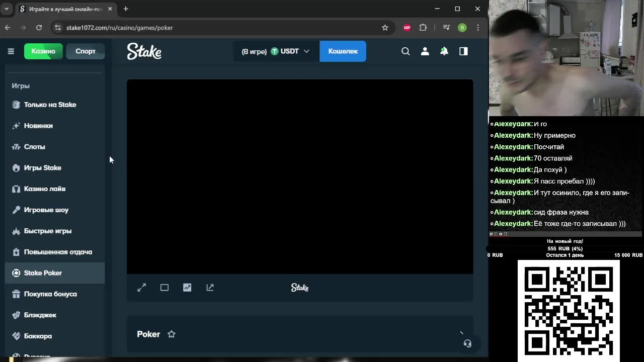Open Блэкджек category
The width and height of the screenshot is (644, 362).
coord(55,315)
